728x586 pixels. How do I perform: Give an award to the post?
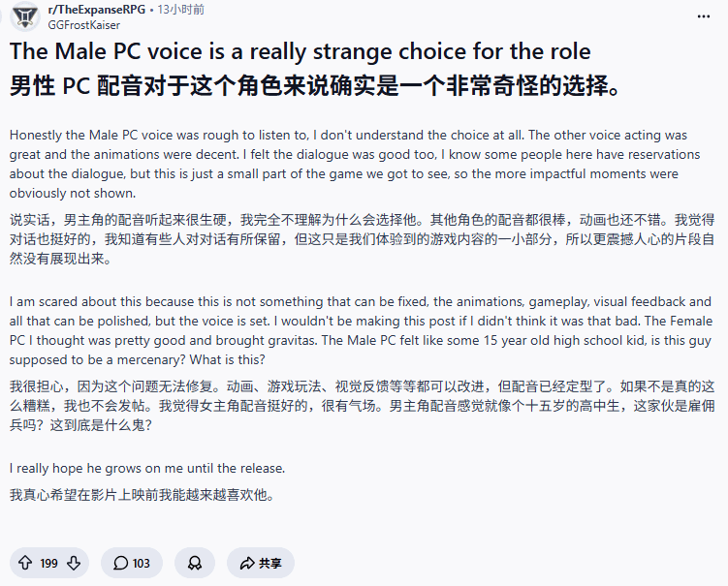pyautogui.click(x=195, y=563)
